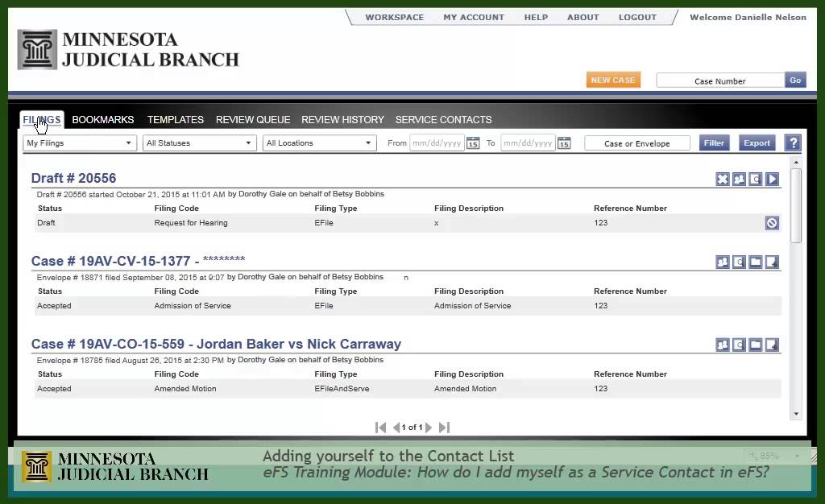
Task: Expand the My Filings dropdown
Action: (80, 143)
